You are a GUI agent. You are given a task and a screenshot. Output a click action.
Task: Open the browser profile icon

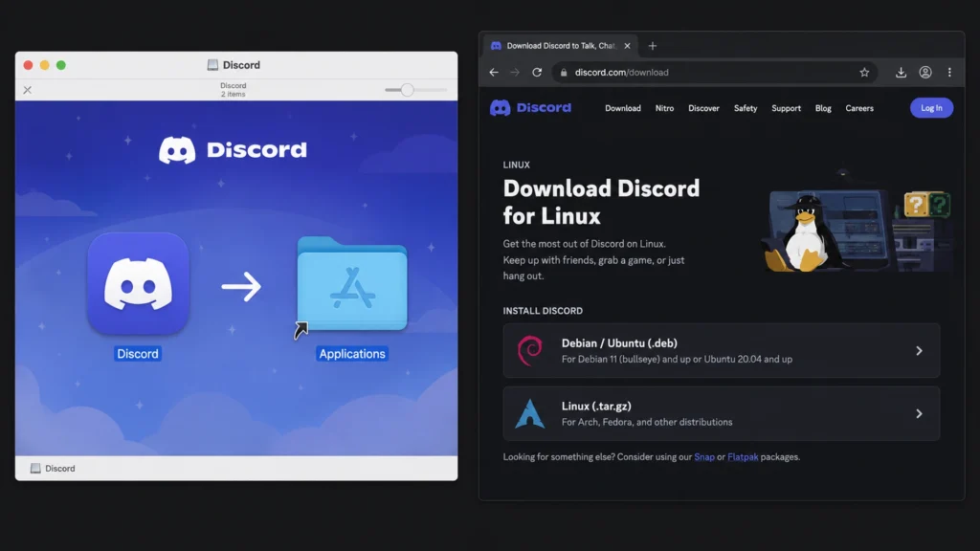(x=925, y=73)
